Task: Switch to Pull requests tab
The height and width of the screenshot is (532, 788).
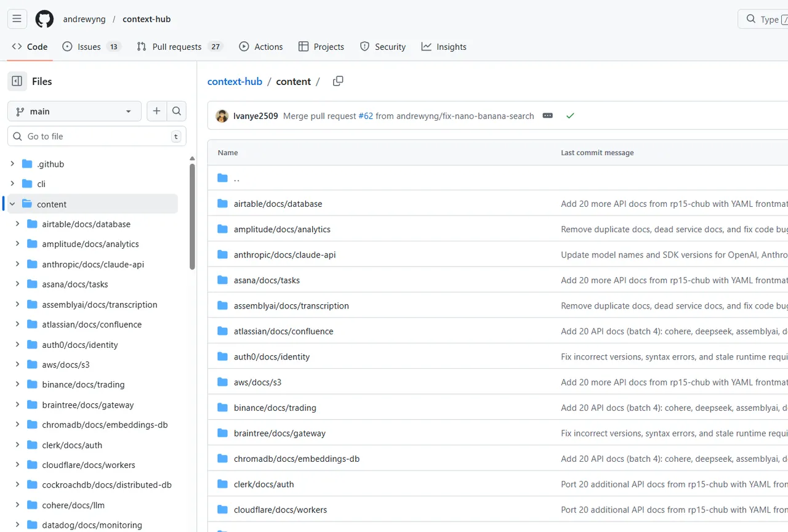Action: (x=179, y=47)
